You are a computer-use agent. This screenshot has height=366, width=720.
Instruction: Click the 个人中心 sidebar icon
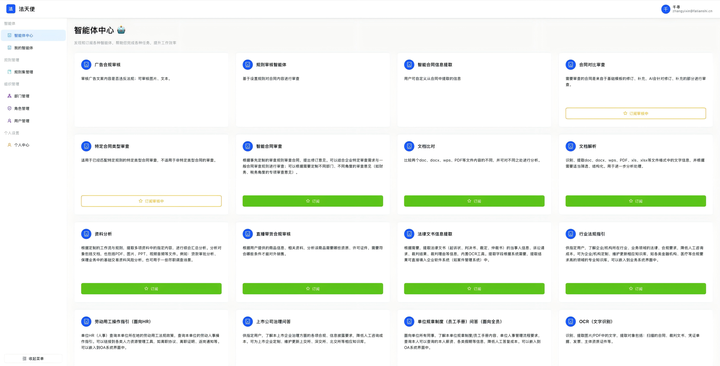[9, 145]
